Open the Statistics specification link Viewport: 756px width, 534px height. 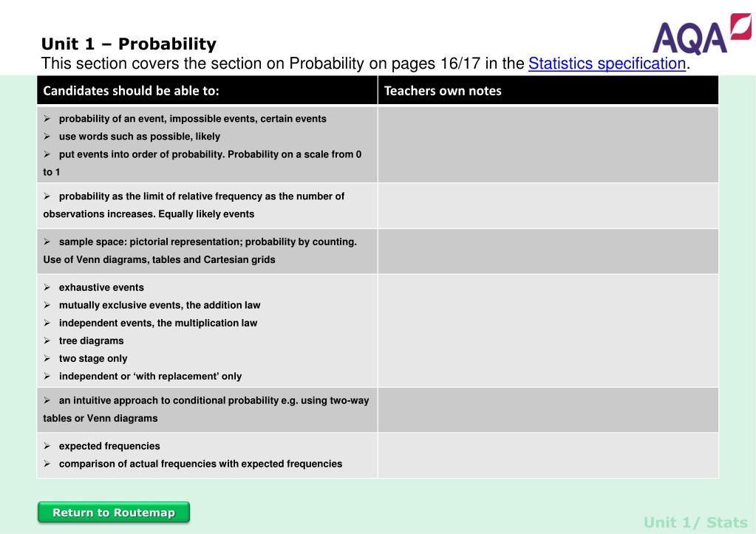(x=607, y=64)
